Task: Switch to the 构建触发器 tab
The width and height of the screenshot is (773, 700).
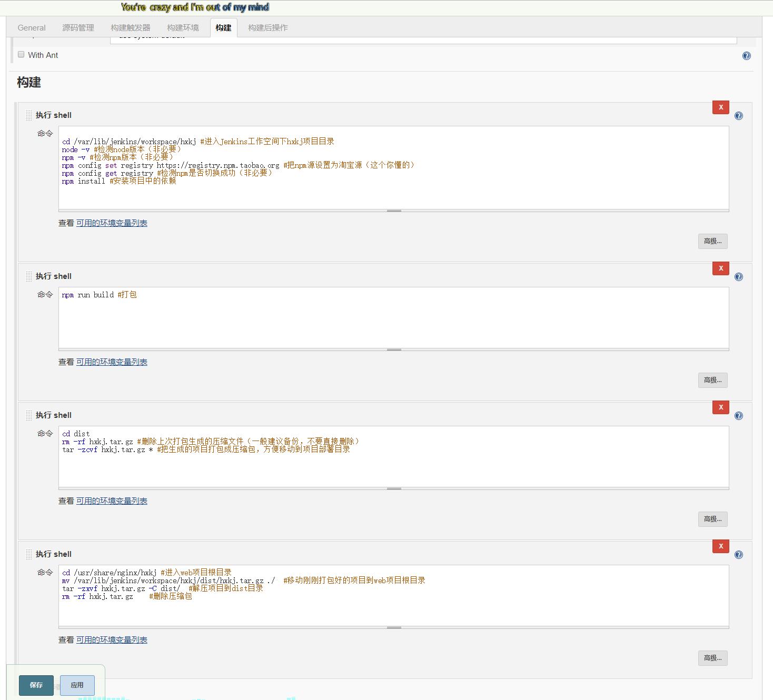Action: coord(131,28)
